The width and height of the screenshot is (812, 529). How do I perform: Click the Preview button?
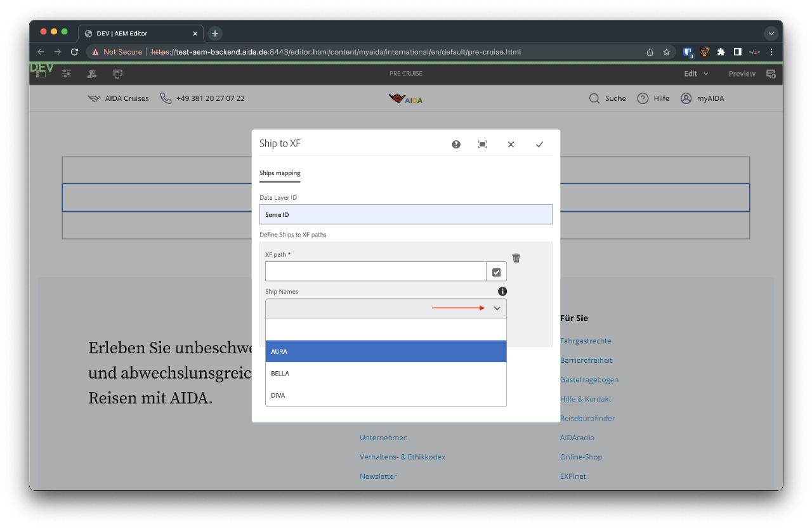pyautogui.click(x=742, y=74)
